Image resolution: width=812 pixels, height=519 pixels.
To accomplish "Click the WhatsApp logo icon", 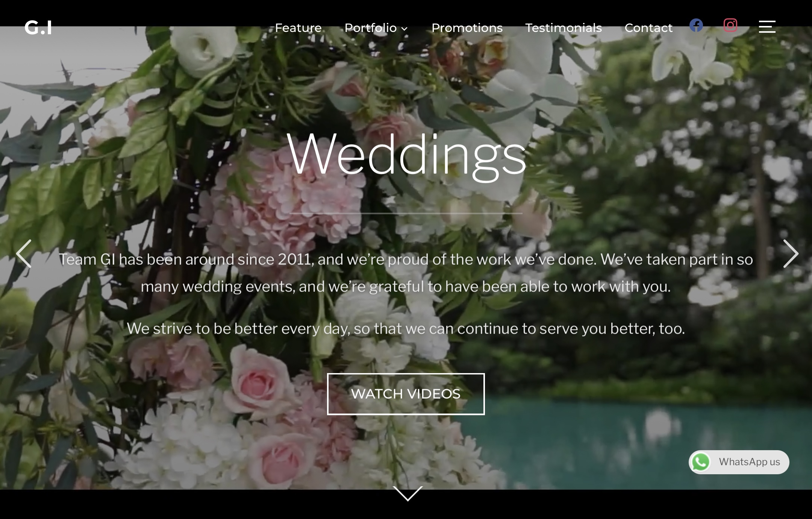I will pos(701,462).
